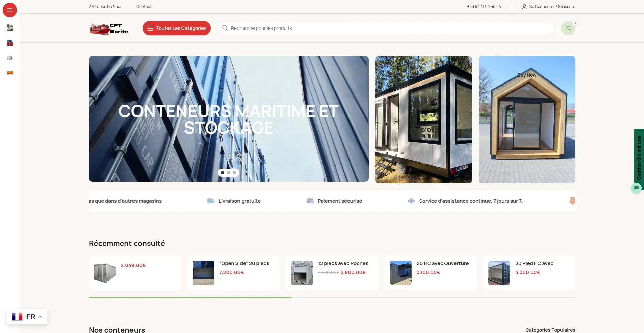Go to the A-Propos De Nous page
The image size is (644, 333).
pyautogui.click(x=106, y=7)
